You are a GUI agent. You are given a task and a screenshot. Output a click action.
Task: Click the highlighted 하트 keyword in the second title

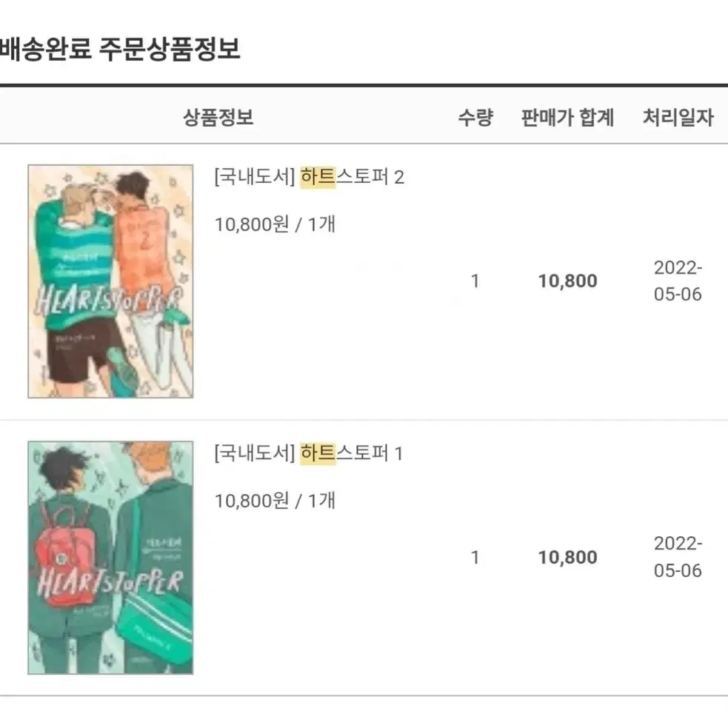318,453
